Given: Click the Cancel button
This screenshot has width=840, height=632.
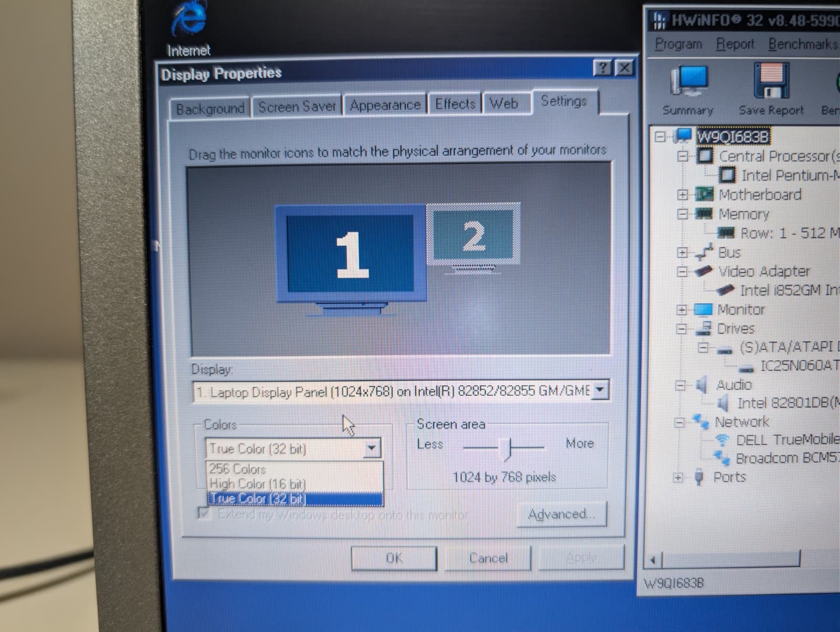Looking at the screenshot, I should point(488,557).
